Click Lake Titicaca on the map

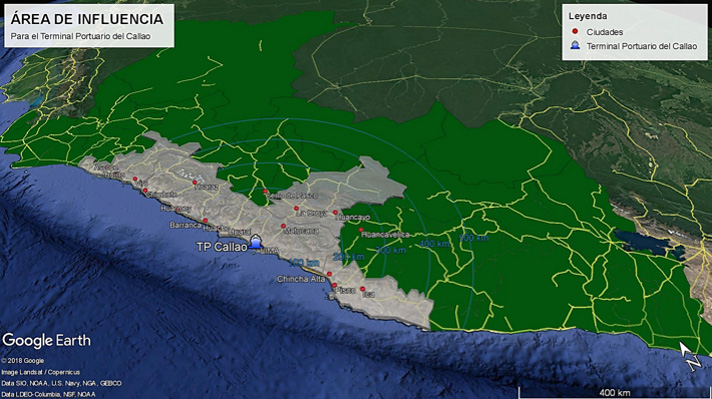644,243
